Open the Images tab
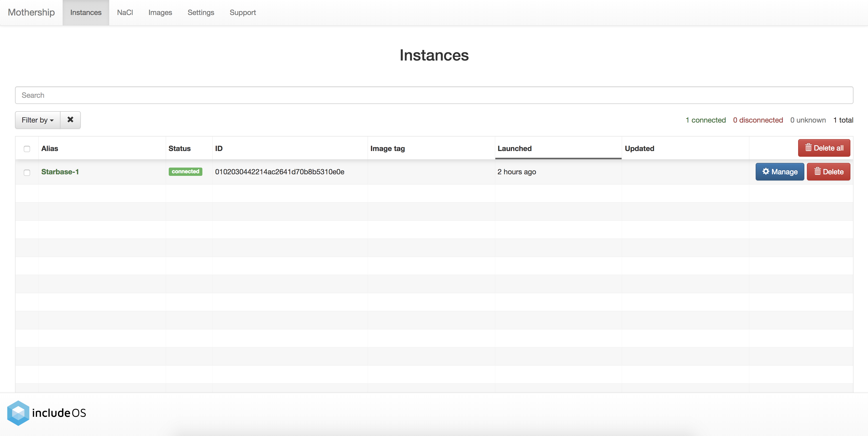 [x=160, y=12]
